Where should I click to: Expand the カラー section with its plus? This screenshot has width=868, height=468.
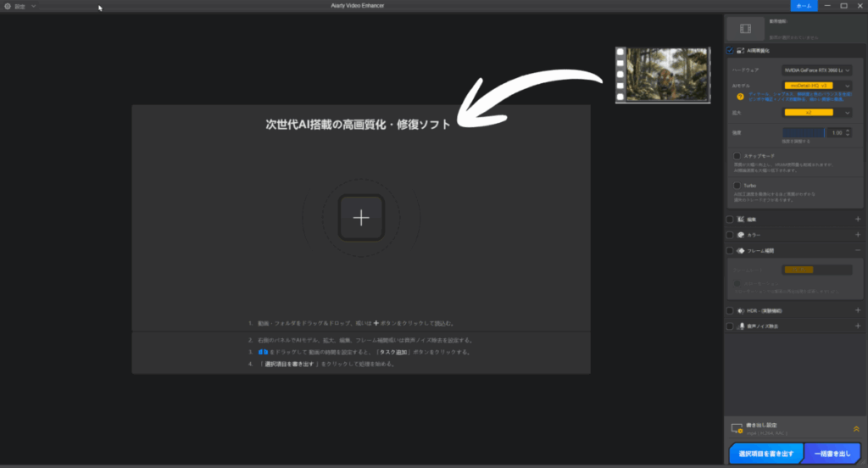pyautogui.click(x=858, y=235)
